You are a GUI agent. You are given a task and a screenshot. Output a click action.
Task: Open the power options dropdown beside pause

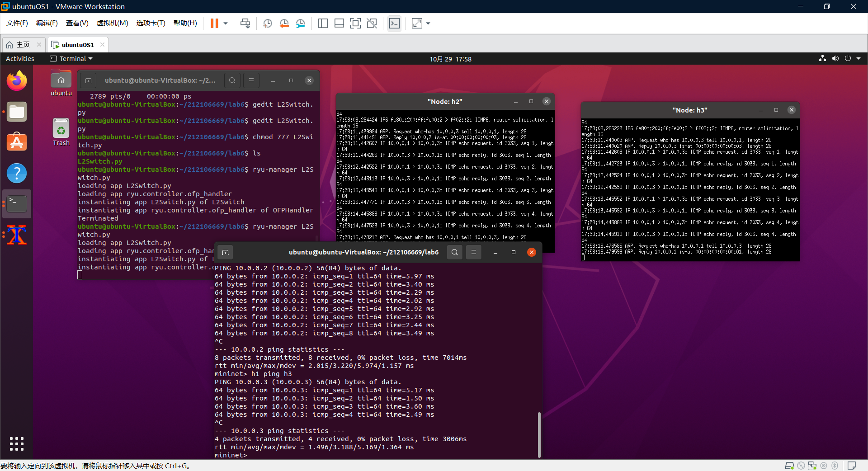click(226, 23)
